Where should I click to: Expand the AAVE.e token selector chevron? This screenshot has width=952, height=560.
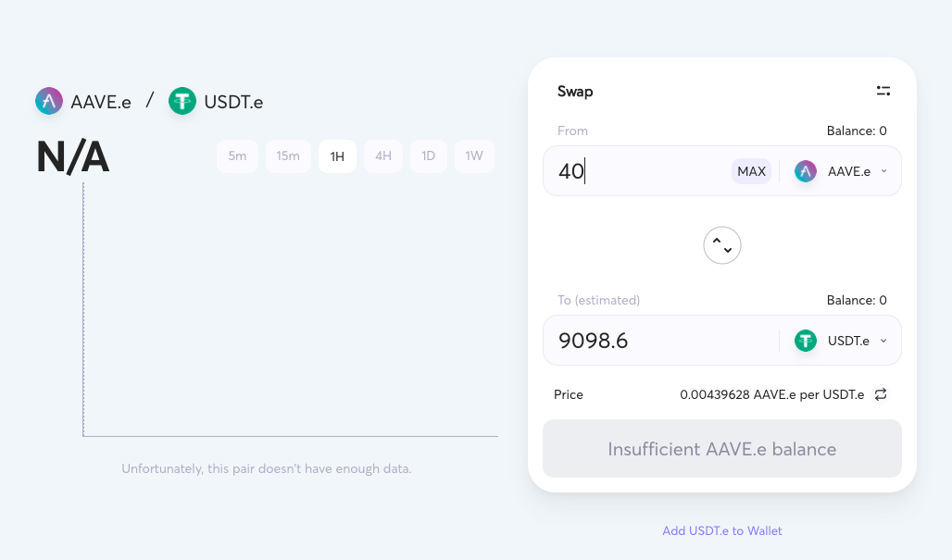[884, 171]
